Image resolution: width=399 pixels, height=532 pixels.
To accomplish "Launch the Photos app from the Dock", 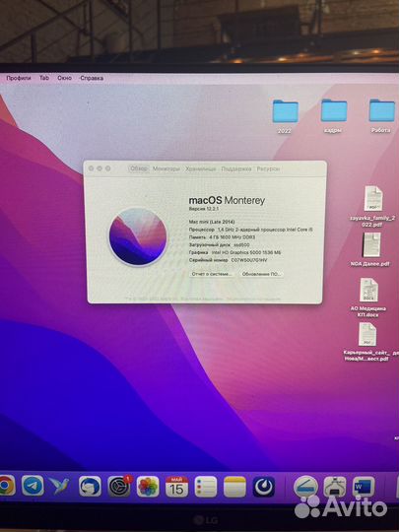I will tap(148, 487).
